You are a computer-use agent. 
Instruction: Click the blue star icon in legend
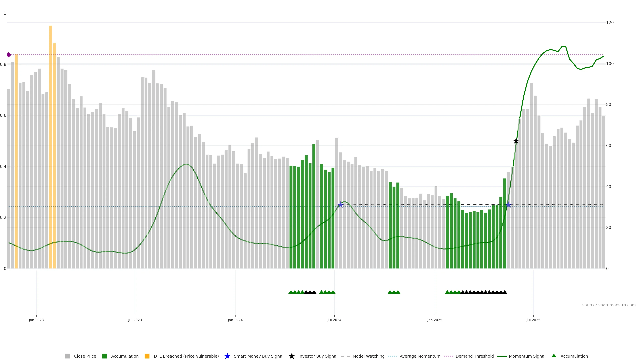[x=227, y=356]
